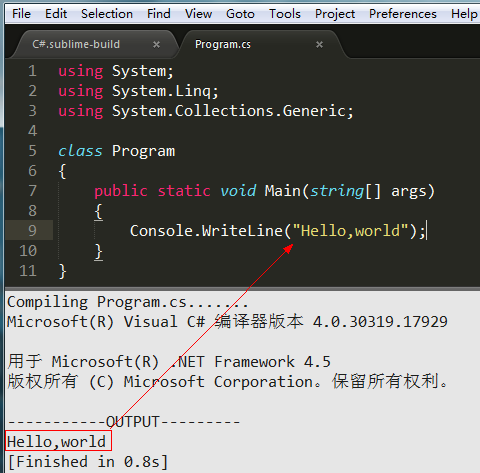Open the File menu
Viewport: 480px width, 473px height.
click(x=21, y=14)
